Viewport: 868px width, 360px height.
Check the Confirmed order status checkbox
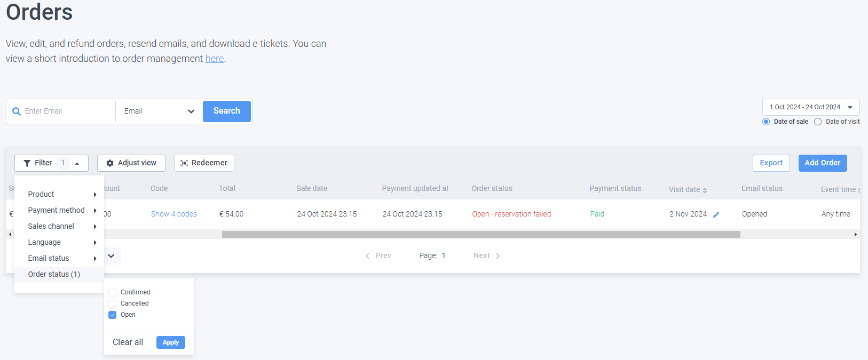pos(113,292)
